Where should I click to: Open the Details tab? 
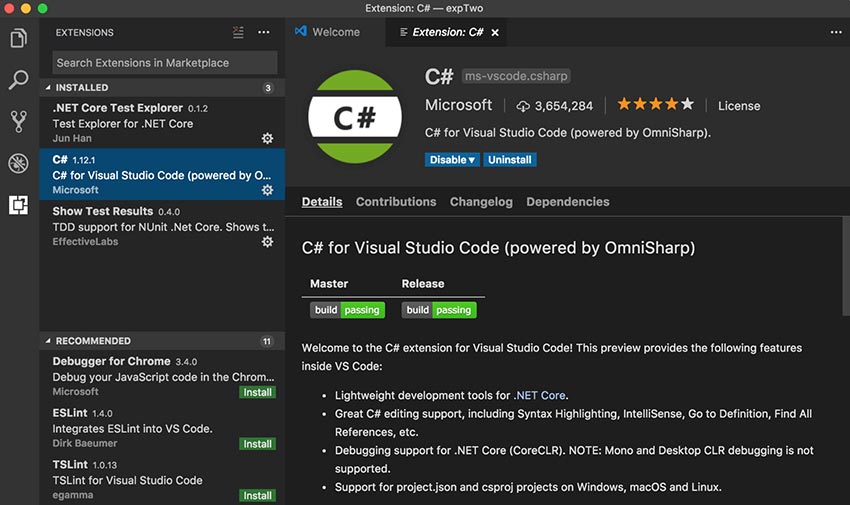[x=322, y=202]
